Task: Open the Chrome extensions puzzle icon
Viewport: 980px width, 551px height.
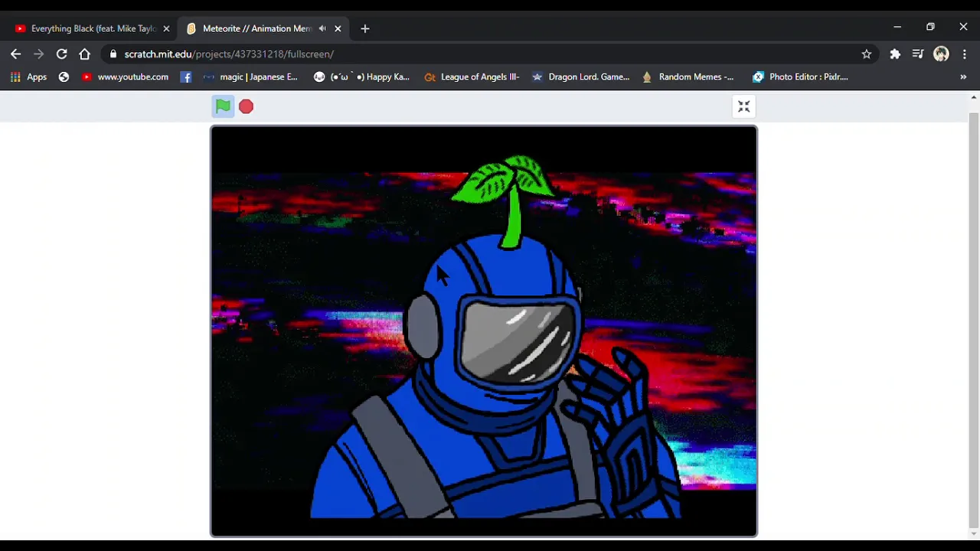Action: 895,54
